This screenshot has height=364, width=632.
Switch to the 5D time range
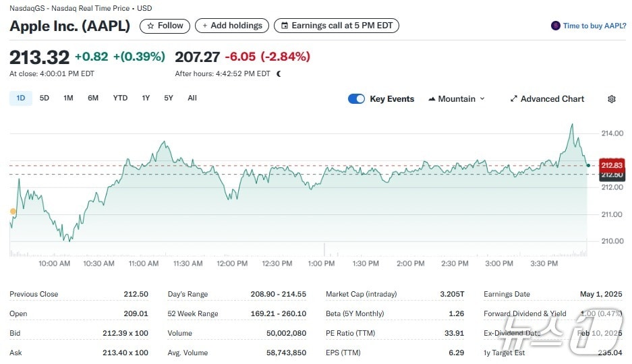45,98
